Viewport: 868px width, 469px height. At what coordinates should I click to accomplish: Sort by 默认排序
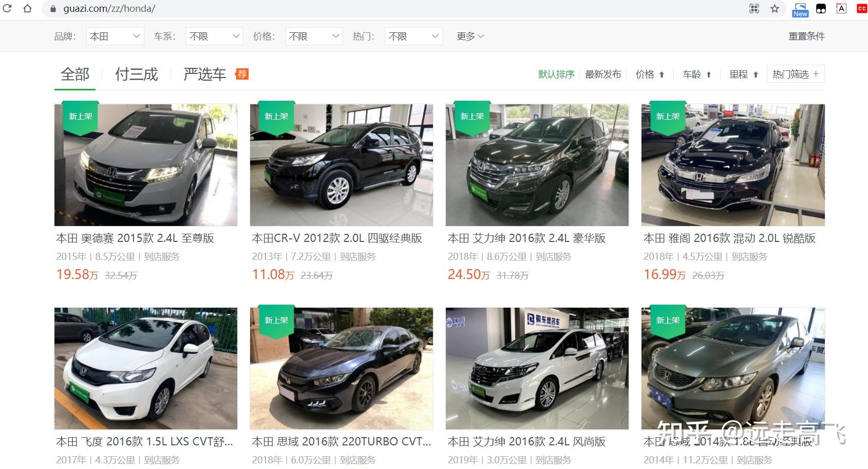pyautogui.click(x=556, y=74)
